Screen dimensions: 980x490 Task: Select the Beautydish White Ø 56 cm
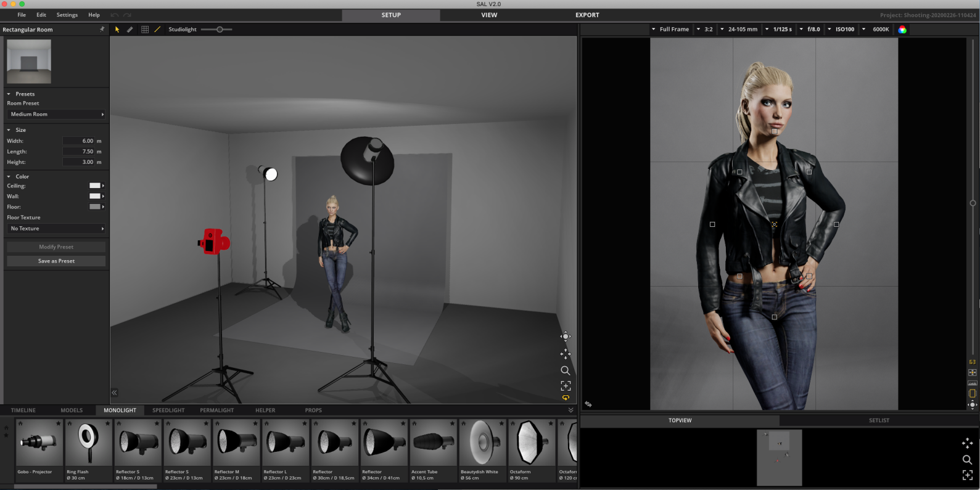click(x=483, y=451)
